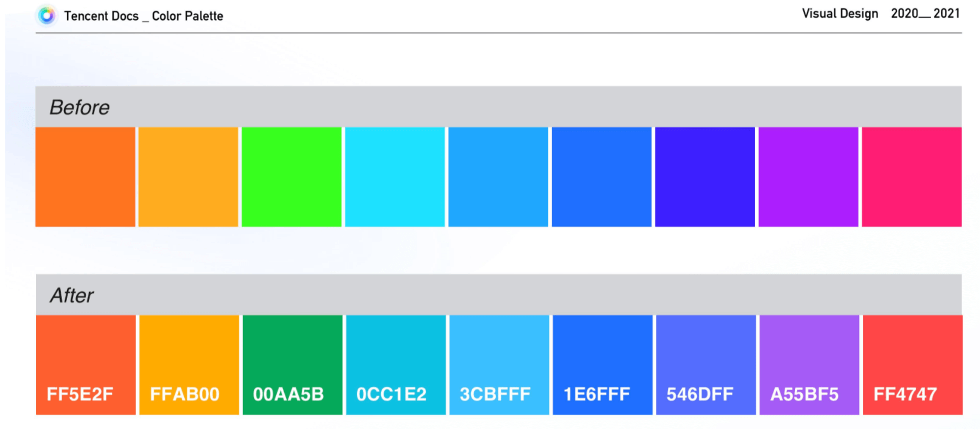This screenshot has height=445, width=980.
Task: Click the Before section header
Action: 80,107
